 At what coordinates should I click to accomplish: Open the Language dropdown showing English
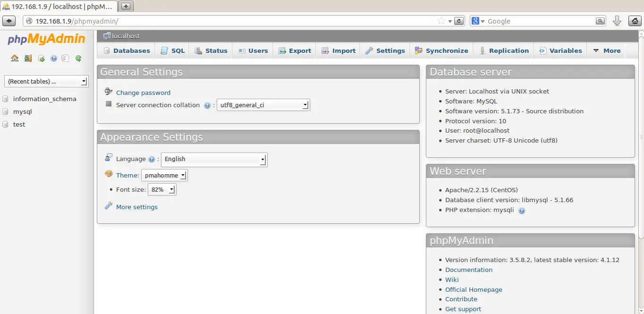click(214, 159)
